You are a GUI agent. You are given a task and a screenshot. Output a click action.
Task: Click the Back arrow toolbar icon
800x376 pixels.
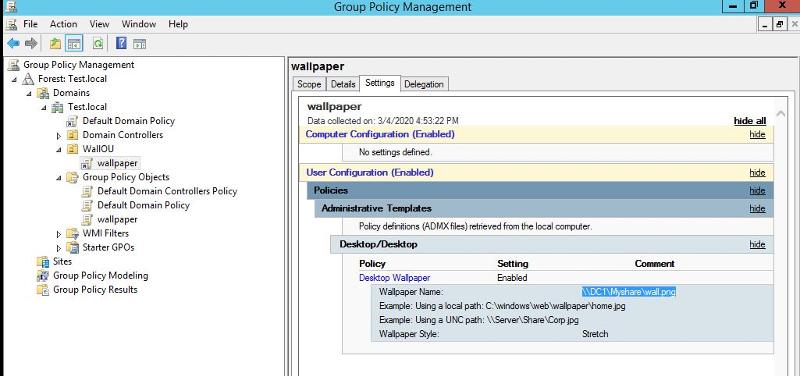(13, 43)
